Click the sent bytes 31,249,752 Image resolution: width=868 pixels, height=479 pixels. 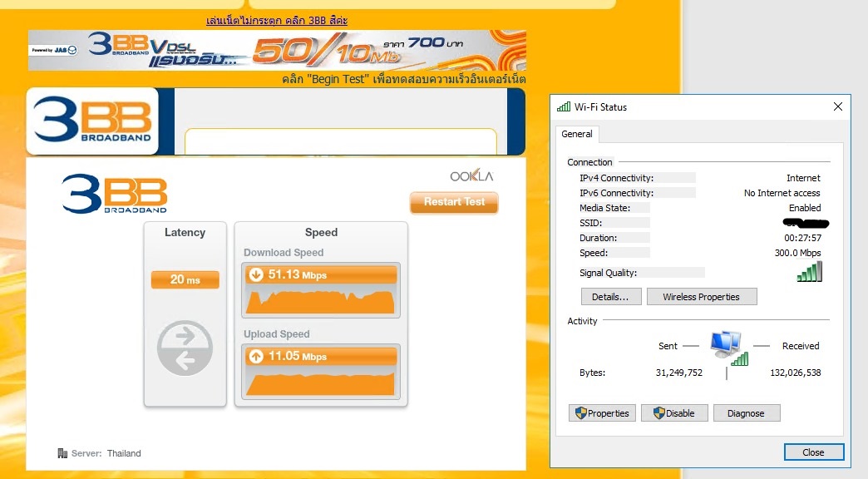click(x=678, y=373)
